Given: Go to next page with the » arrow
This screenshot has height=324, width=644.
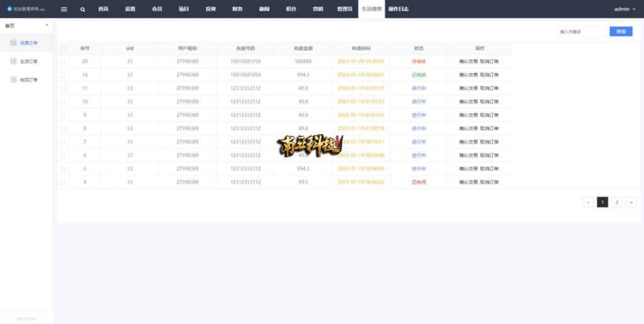Looking at the screenshot, I should tap(631, 202).
